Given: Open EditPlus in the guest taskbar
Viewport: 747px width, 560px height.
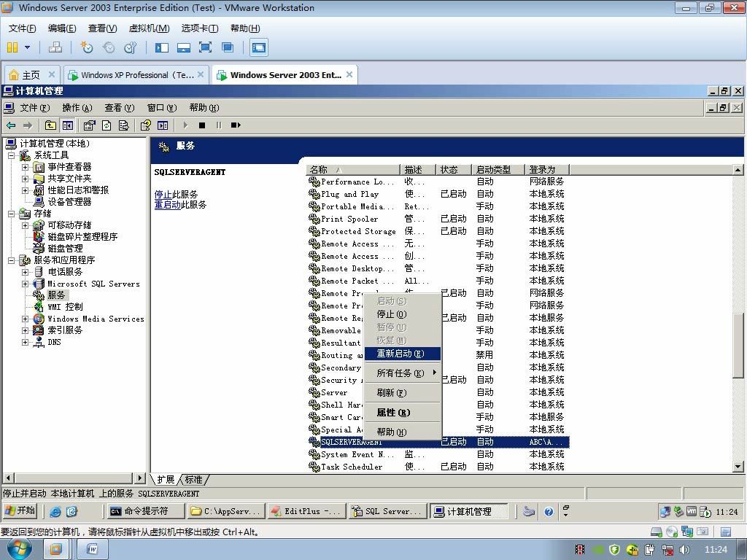Looking at the screenshot, I should [x=306, y=511].
